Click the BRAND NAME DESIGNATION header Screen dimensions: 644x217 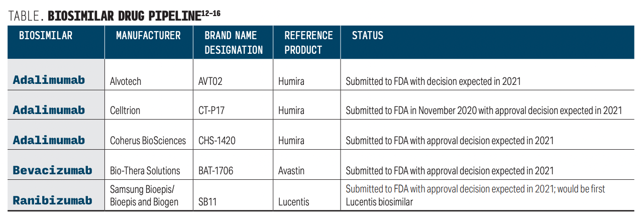click(233, 43)
